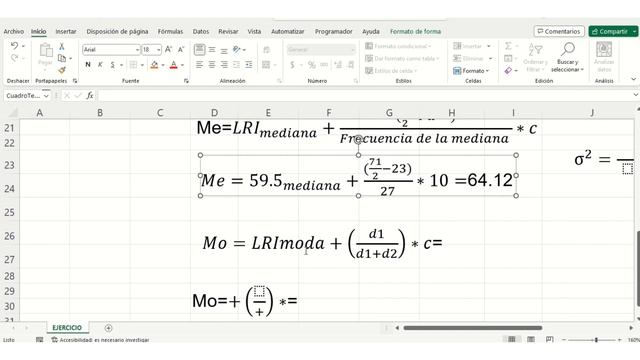Cut selection with the scissors icon
The height and width of the screenshot is (360, 640).
pos(62,47)
